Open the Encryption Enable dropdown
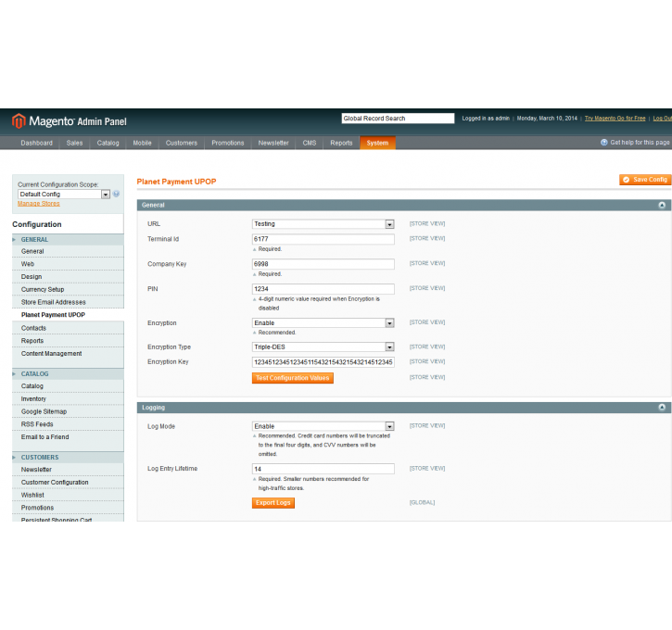The width and height of the screenshot is (672, 630). (323, 323)
